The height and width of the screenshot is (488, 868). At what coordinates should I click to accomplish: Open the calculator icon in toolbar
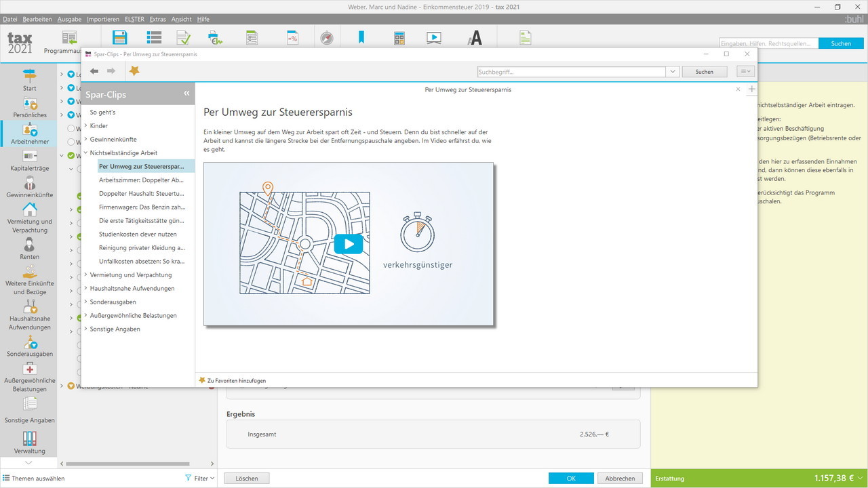coord(399,38)
